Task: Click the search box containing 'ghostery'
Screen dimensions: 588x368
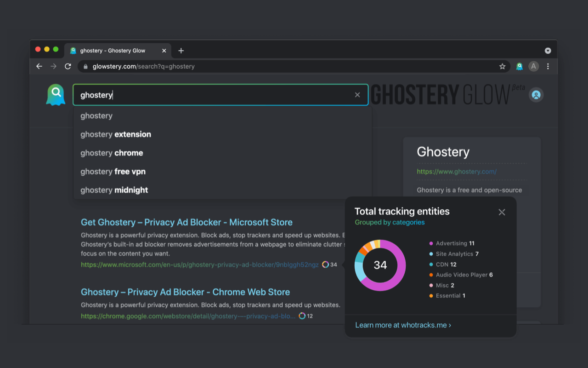Action: [220, 95]
